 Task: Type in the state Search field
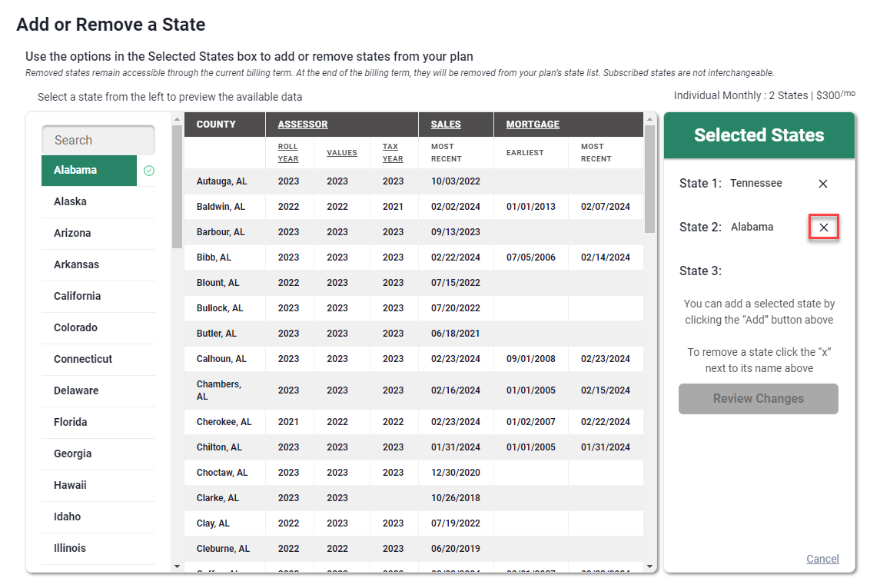point(98,140)
